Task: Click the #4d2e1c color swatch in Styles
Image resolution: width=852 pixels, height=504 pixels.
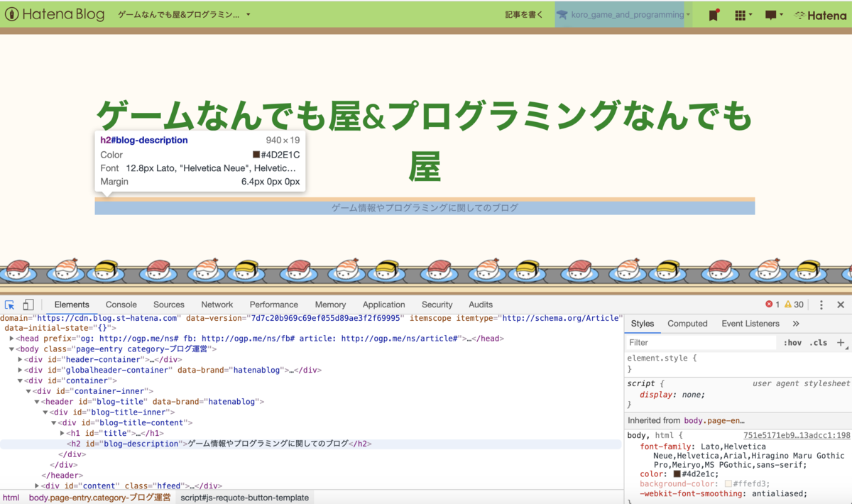Action: click(677, 474)
